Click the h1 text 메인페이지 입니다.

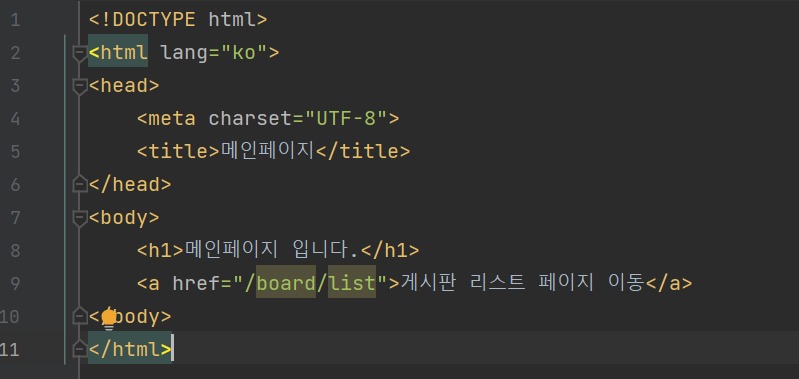272,250
